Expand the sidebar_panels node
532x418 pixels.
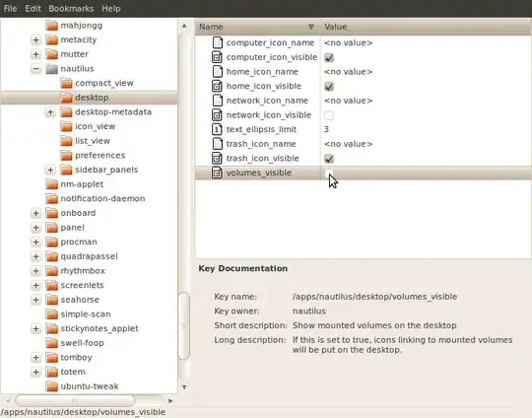tap(50, 170)
